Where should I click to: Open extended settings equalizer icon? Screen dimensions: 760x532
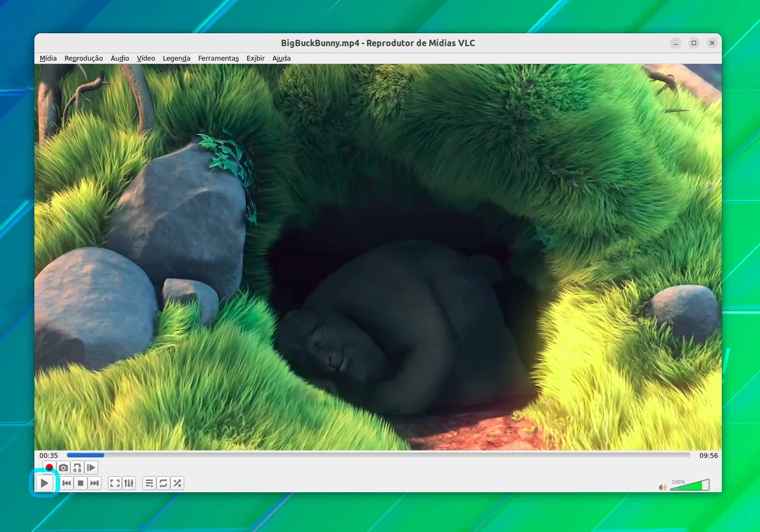click(x=129, y=483)
